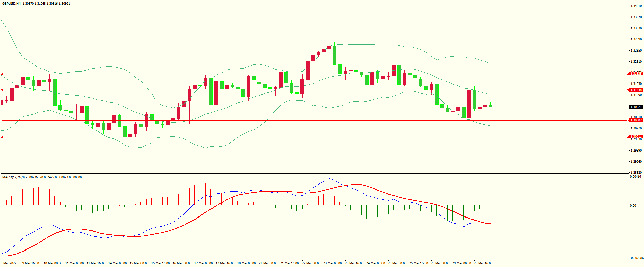Click the 10 Mar 08:00 time label
The height and width of the screenshot is (267, 644).
tap(53, 263)
